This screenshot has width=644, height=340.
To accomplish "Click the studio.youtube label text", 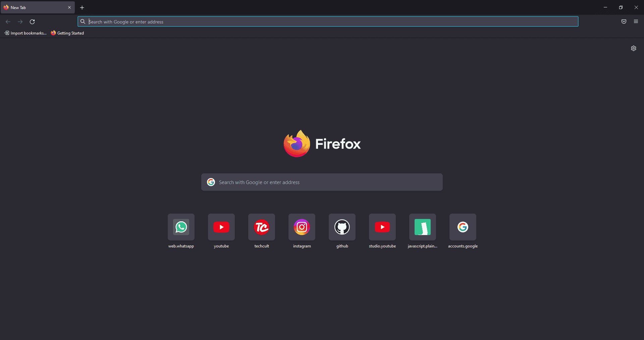I will click(x=382, y=246).
